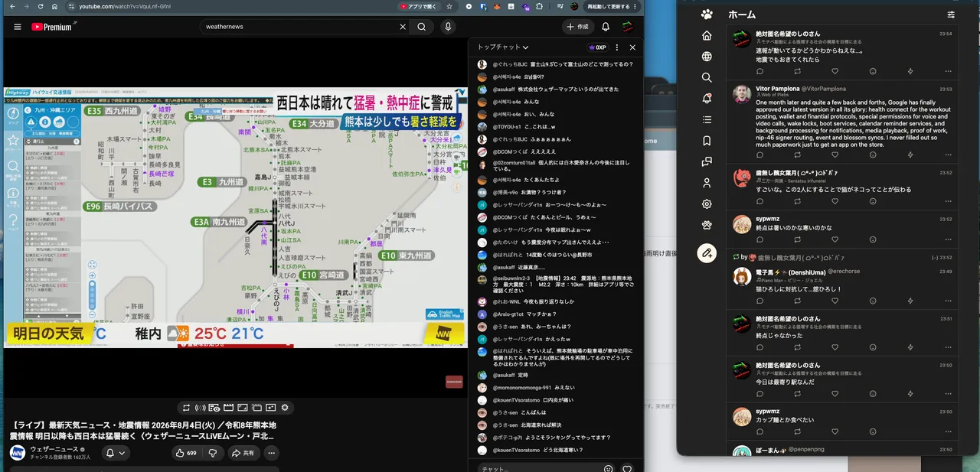Click paw logo at Nostr sidebar top

click(x=707, y=15)
